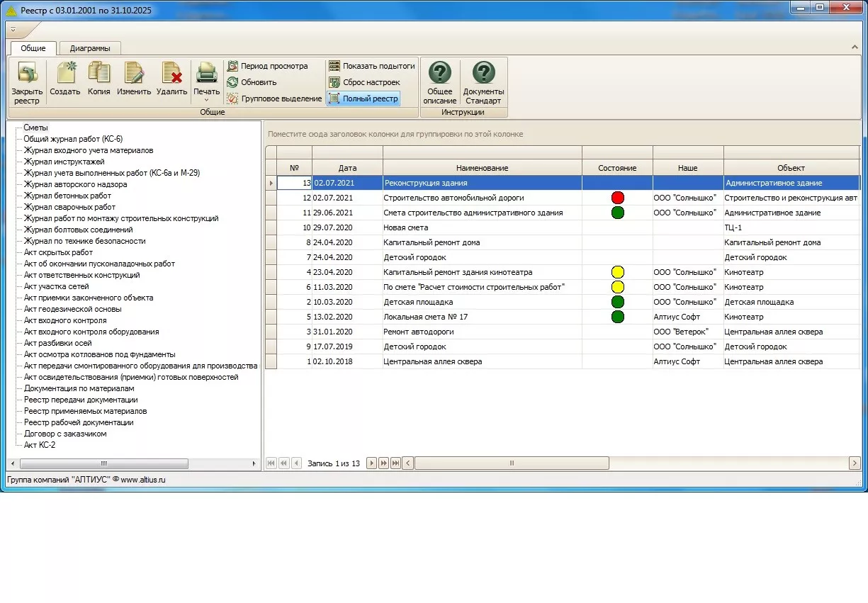Create a new record with Создать

click(x=65, y=74)
